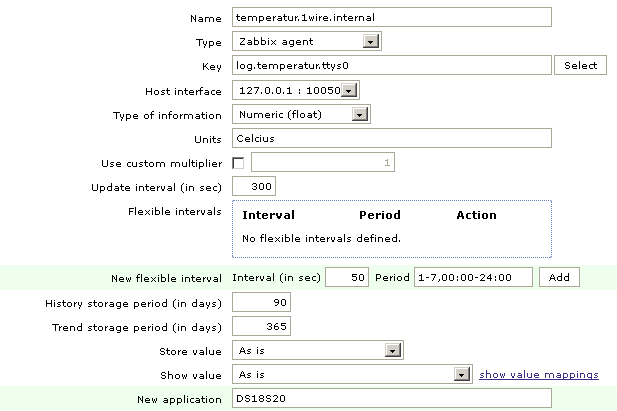The width and height of the screenshot is (617, 411).
Task: Open the show value mappings link
Action: 539,375
